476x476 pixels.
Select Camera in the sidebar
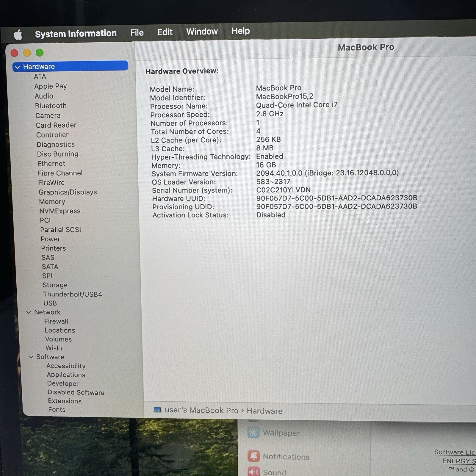point(48,115)
